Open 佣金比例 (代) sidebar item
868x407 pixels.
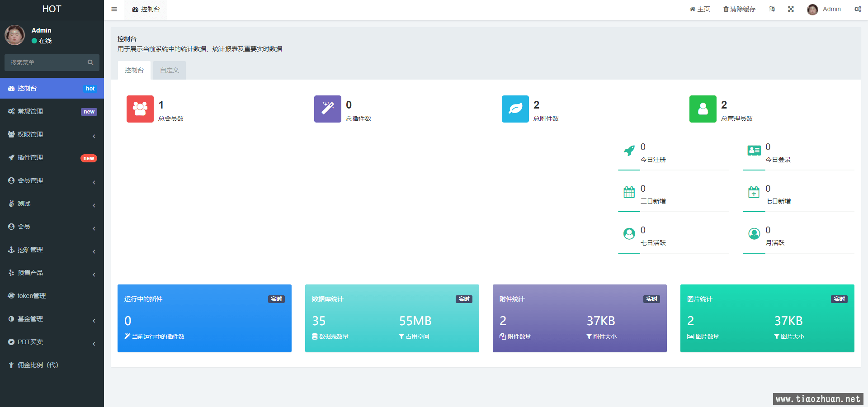pyautogui.click(x=52, y=365)
